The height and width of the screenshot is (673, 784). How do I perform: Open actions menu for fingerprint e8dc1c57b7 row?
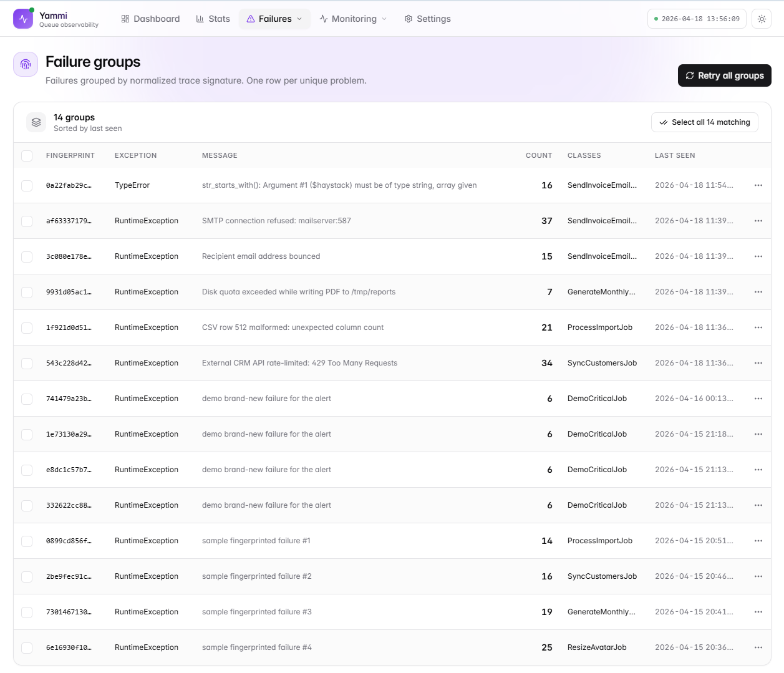coord(758,470)
